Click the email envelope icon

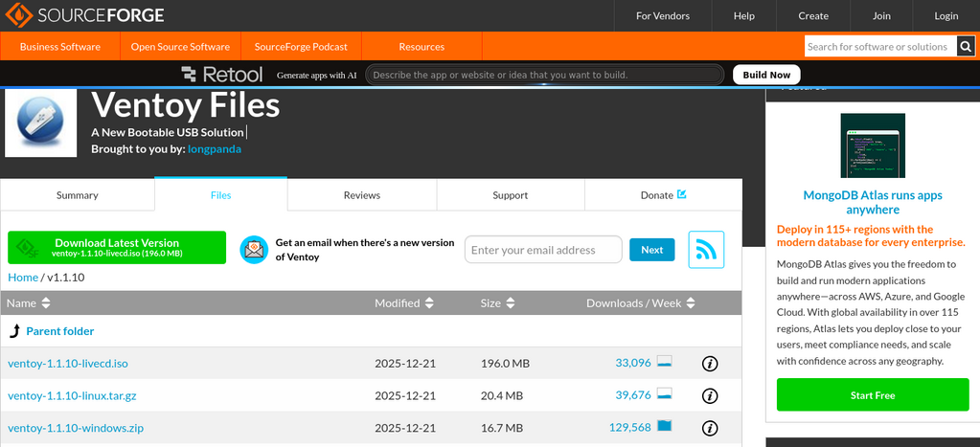[253, 250]
